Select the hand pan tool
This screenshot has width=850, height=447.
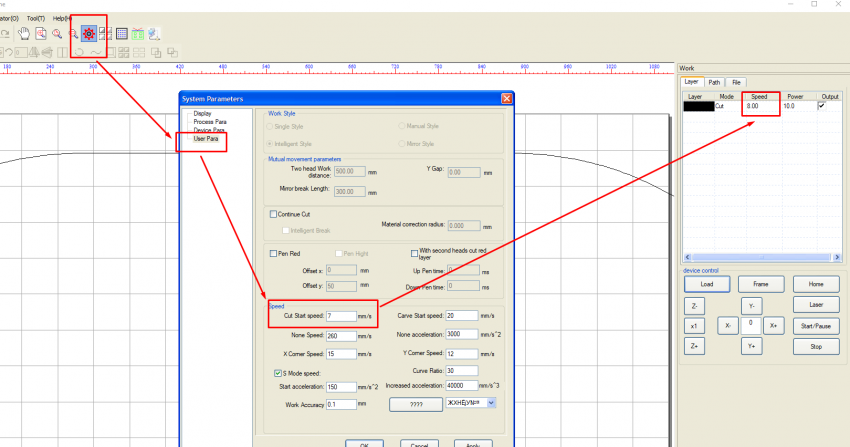pyautogui.click(x=23, y=34)
